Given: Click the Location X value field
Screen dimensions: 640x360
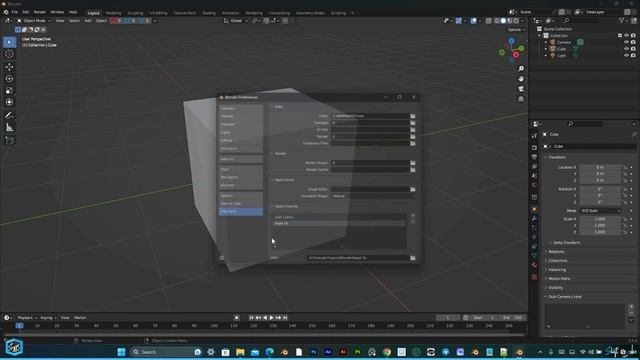Looking at the screenshot, I should 600,167.
